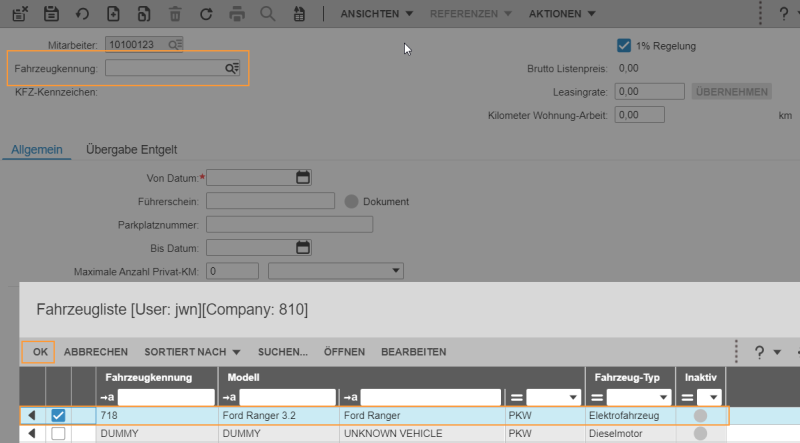
Task: Click the Dokument indicator circle
Action: 352,202
